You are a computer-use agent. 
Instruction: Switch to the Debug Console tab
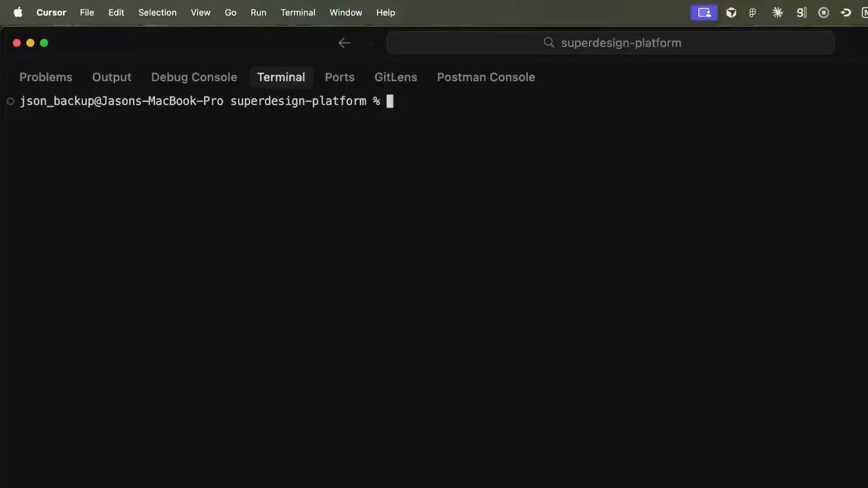point(194,77)
